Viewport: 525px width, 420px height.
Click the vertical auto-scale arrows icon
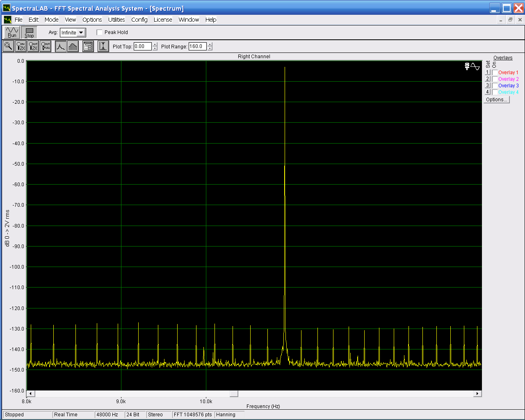pos(103,46)
